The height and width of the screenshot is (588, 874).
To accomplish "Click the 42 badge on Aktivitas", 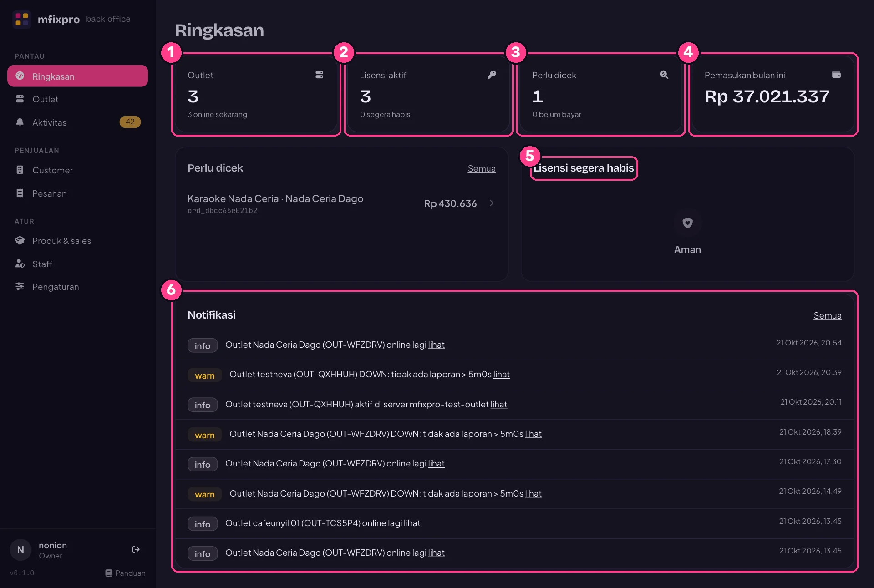I will coord(130,122).
